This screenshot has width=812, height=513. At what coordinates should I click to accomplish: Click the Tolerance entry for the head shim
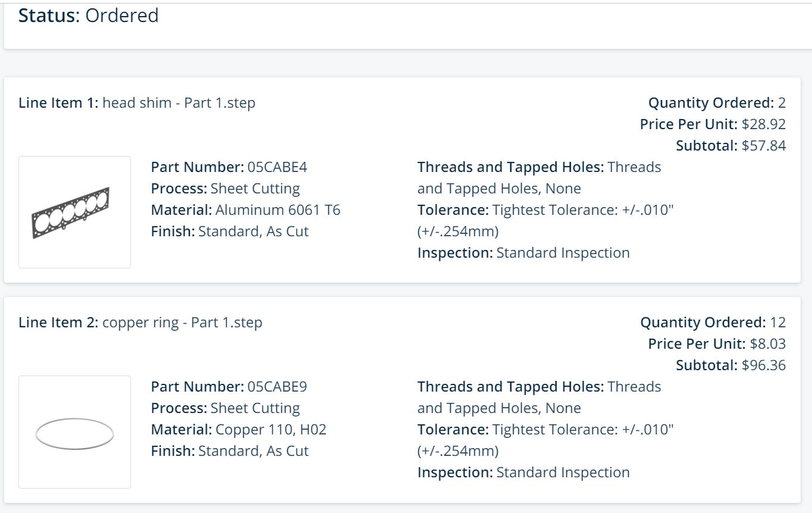[x=545, y=210]
